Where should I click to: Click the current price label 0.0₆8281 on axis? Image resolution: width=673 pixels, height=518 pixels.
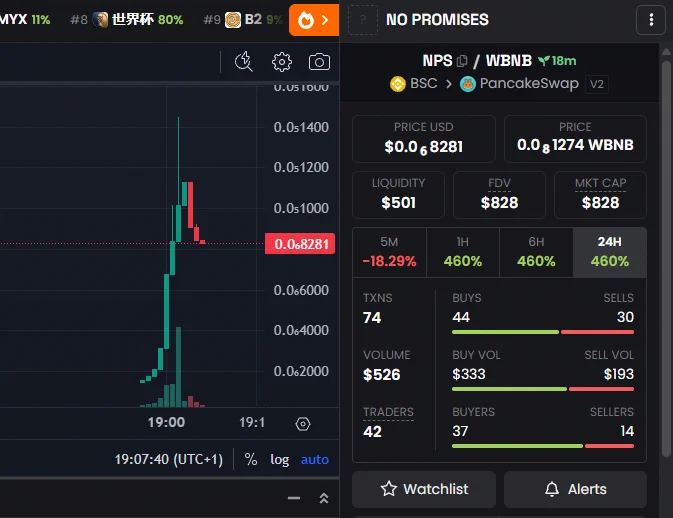click(x=300, y=244)
